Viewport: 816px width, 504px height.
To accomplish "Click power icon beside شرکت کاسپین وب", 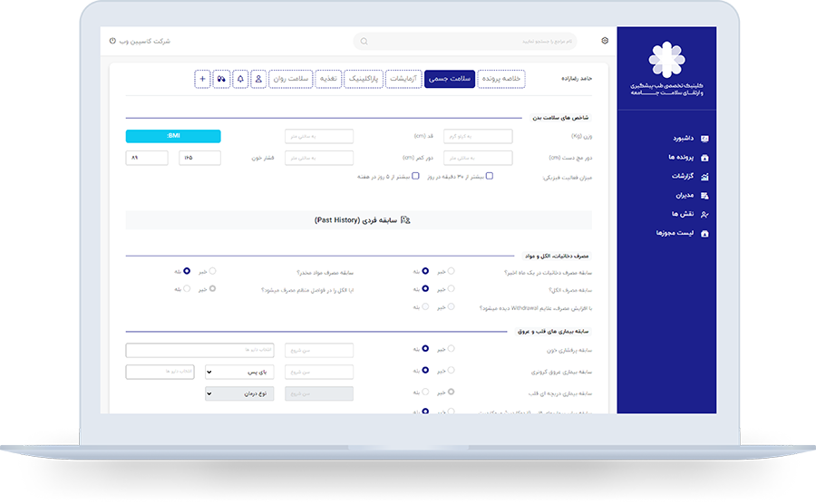I will point(112,41).
